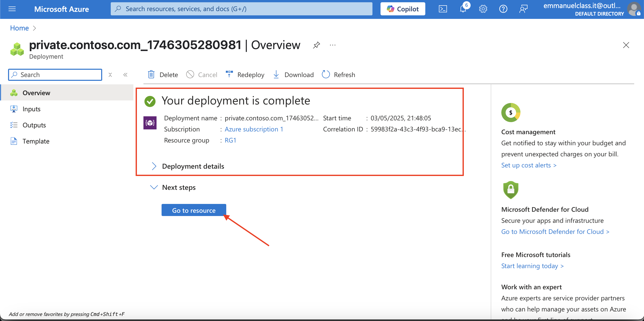Open the hamburger portal menu
This screenshot has width=644, height=321.
pos(12,9)
